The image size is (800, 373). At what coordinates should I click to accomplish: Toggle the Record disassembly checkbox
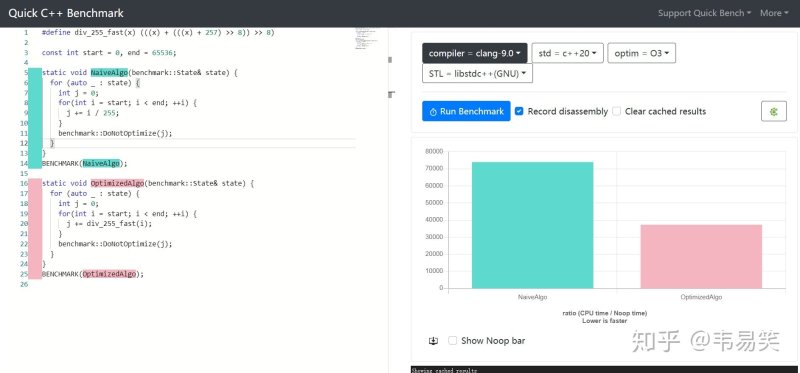point(519,111)
